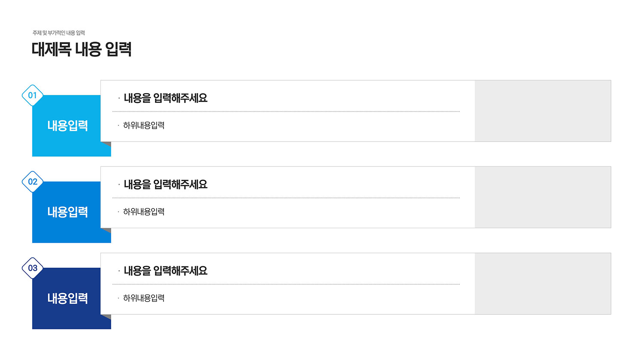Click the 03 diamond badge
This screenshot has height=362, width=644.
point(33,268)
